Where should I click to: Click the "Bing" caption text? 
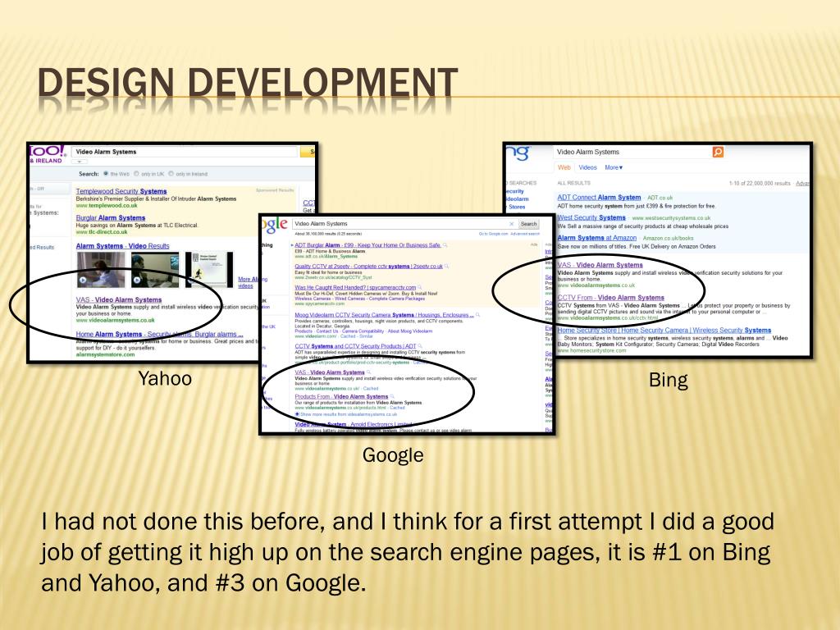[x=668, y=381]
